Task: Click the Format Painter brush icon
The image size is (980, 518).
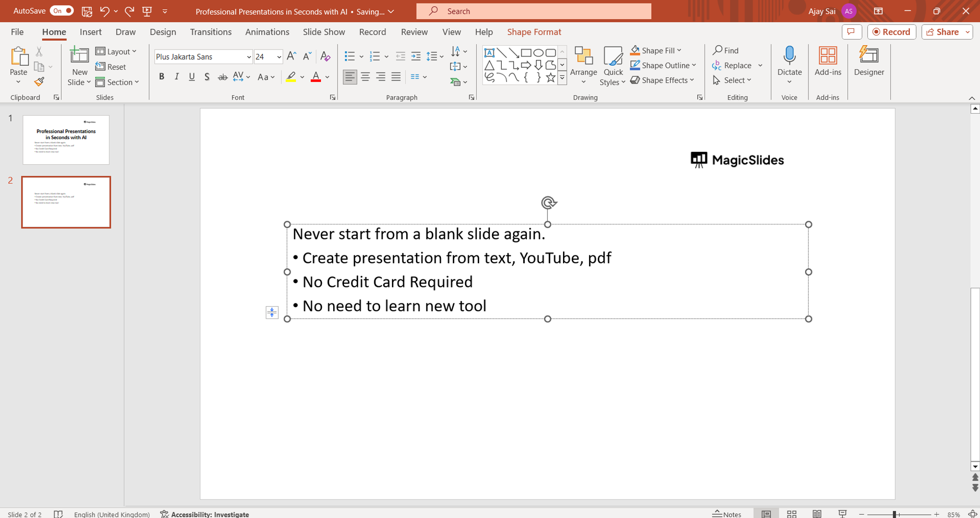Action: [x=39, y=82]
